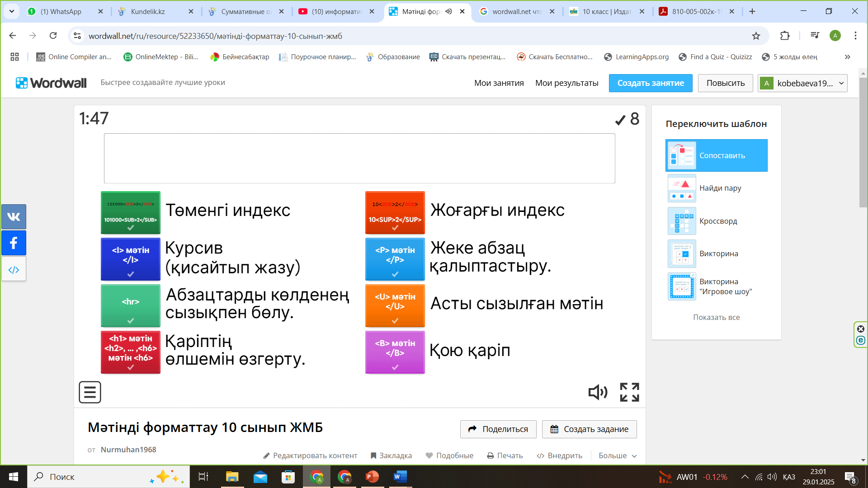Mute the tab audio speaker icon
This screenshot has height=488, width=868.
click(448, 11)
